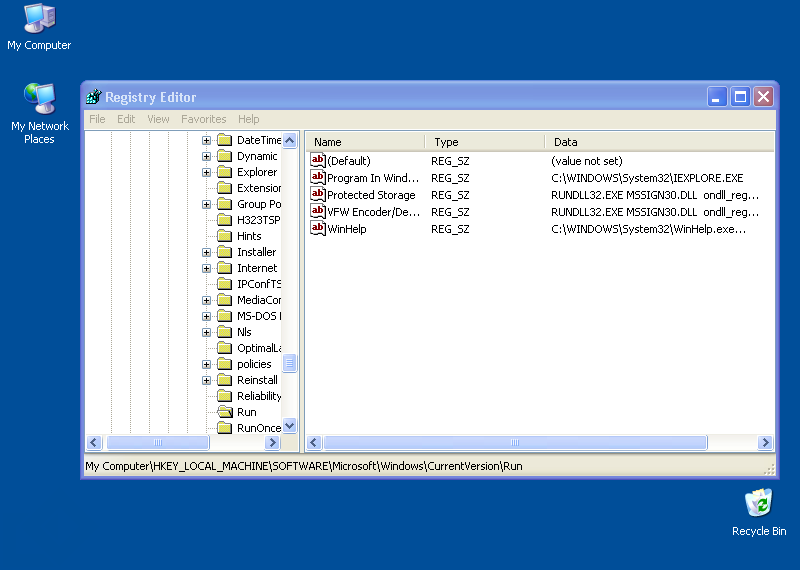Screen dimensions: 800x570
Task: Select the policies key label
Action: (254, 364)
